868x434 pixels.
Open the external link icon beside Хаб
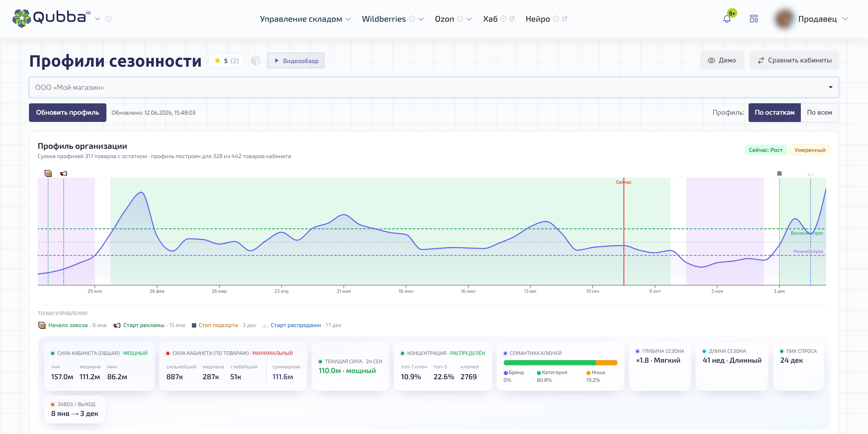[512, 19]
